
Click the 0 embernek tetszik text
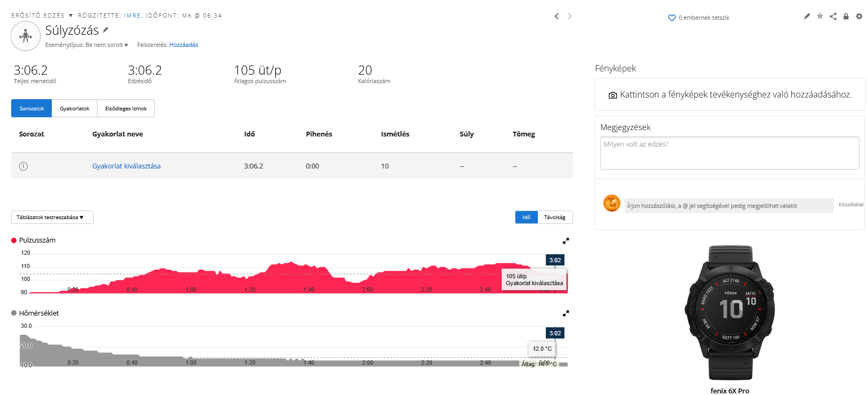pyautogui.click(x=704, y=18)
